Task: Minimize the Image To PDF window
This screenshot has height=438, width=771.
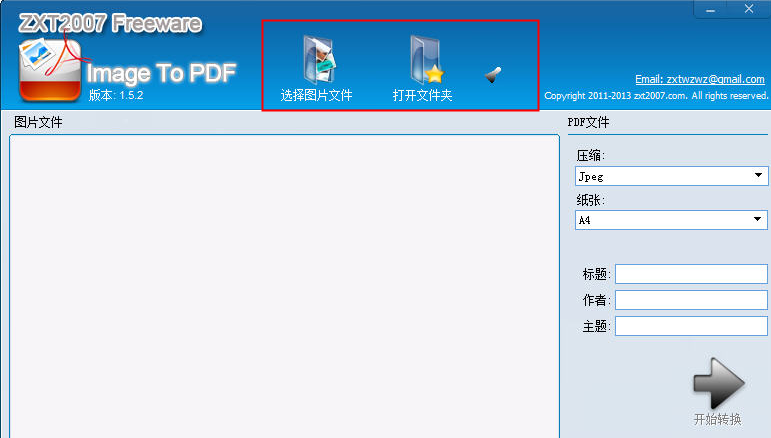Action: coord(711,9)
